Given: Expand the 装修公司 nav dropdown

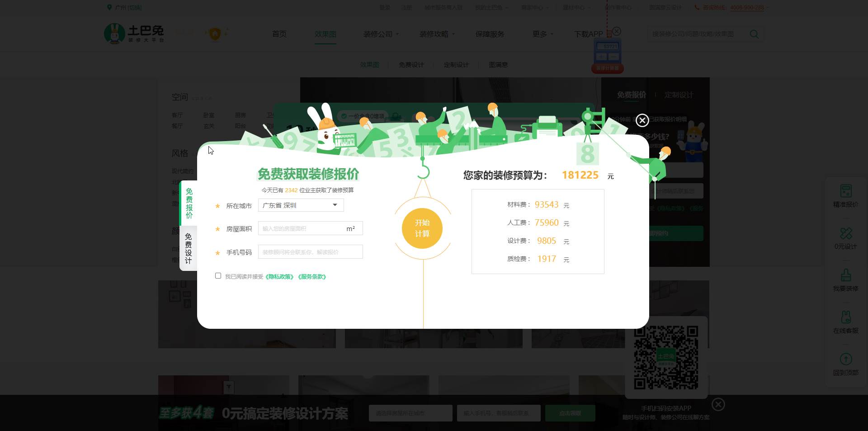Looking at the screenshot, I should (381, 34).
